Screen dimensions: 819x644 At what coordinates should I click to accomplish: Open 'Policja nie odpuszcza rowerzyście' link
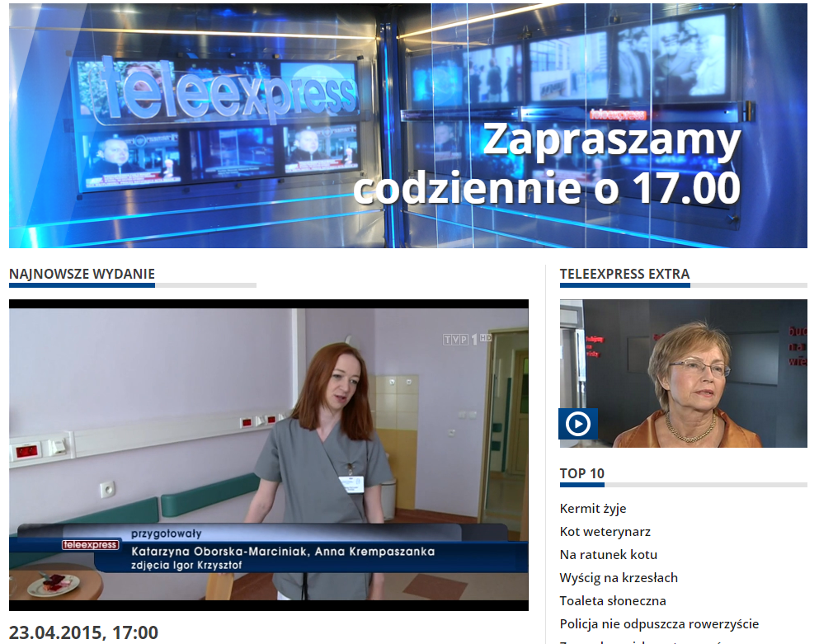[x=659, y=623]
